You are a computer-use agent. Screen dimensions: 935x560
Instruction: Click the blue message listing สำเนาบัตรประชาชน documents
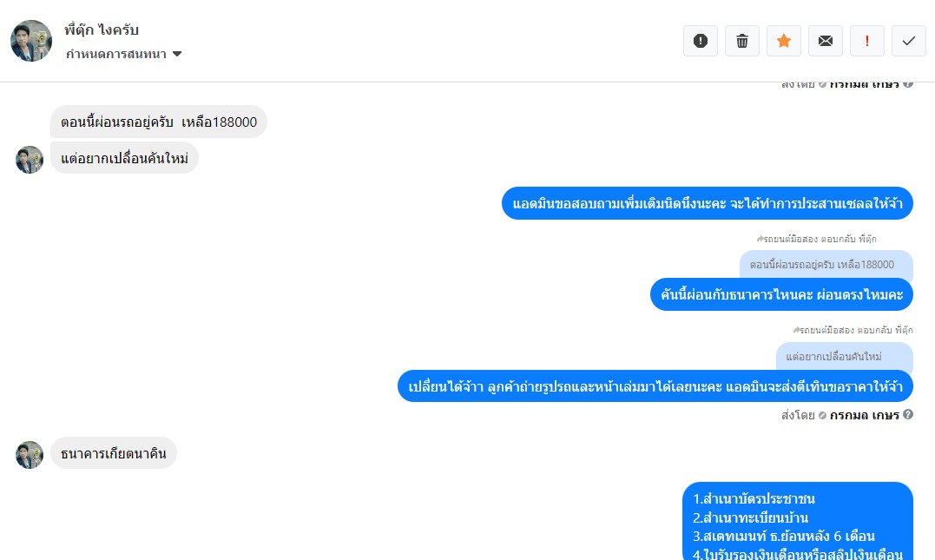pyautogui.click(x=798, y=521)
